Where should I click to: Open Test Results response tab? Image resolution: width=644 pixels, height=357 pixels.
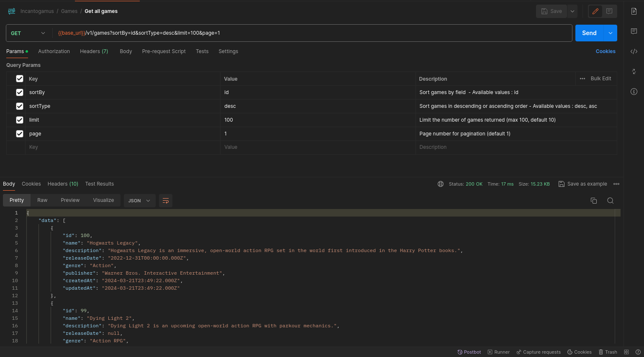pos(100,184)
